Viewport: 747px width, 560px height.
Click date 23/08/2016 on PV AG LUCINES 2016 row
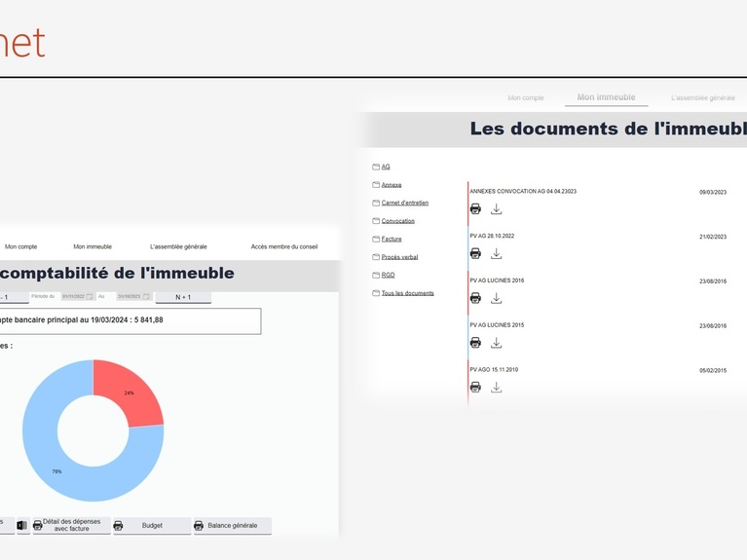coord(713,281)
